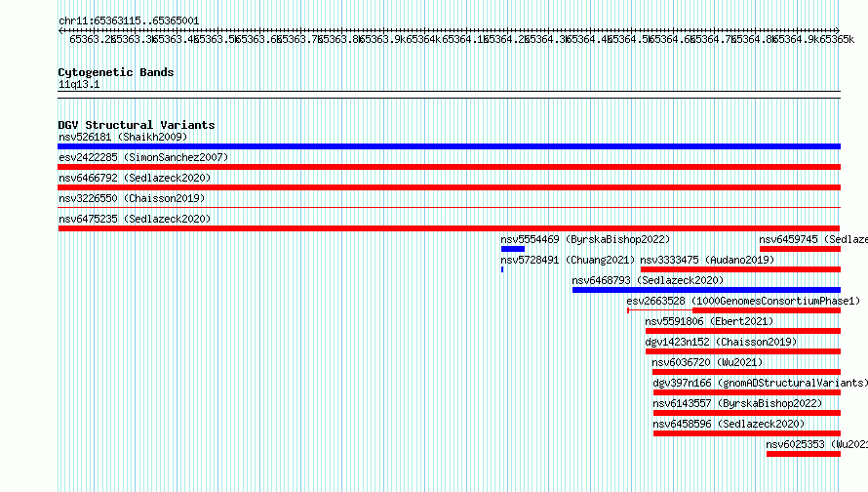Click the red nsv6458596 variant bar
Image resolution: width=868 pixels, height=492 pixels.
click(747, 433)
